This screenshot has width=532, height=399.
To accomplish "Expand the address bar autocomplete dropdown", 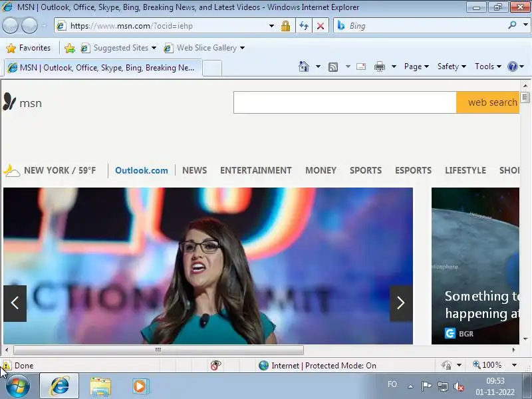I will click(271, 26).
